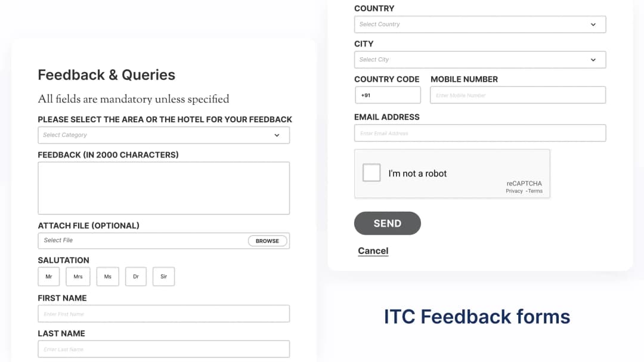Open the Select City dropdown

coord(479,60)
